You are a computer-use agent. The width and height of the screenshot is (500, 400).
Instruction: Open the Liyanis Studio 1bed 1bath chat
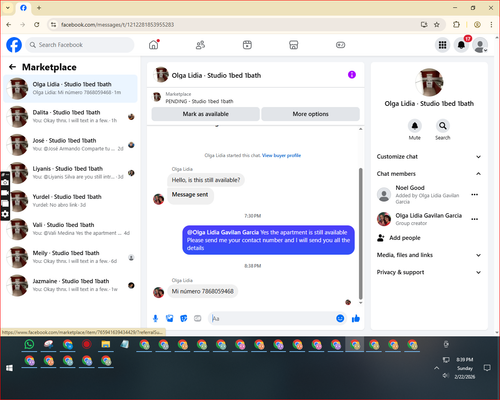pos(70,173)
